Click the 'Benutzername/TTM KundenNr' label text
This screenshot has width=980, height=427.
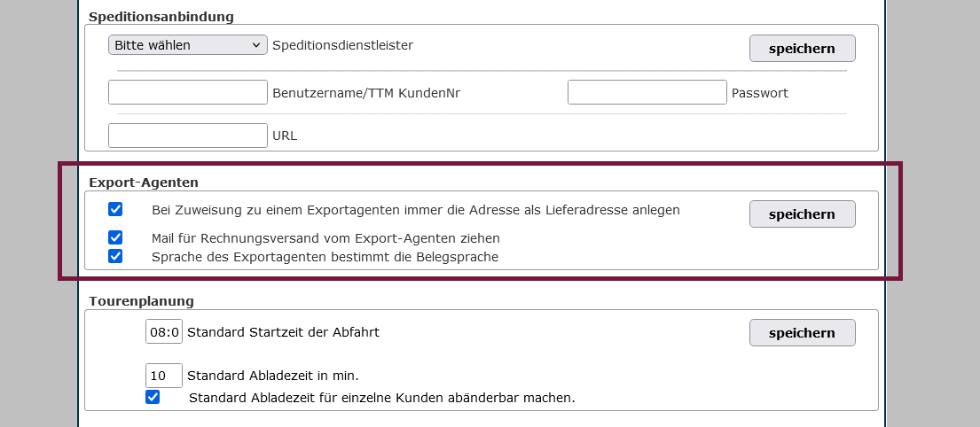point(365,93)
